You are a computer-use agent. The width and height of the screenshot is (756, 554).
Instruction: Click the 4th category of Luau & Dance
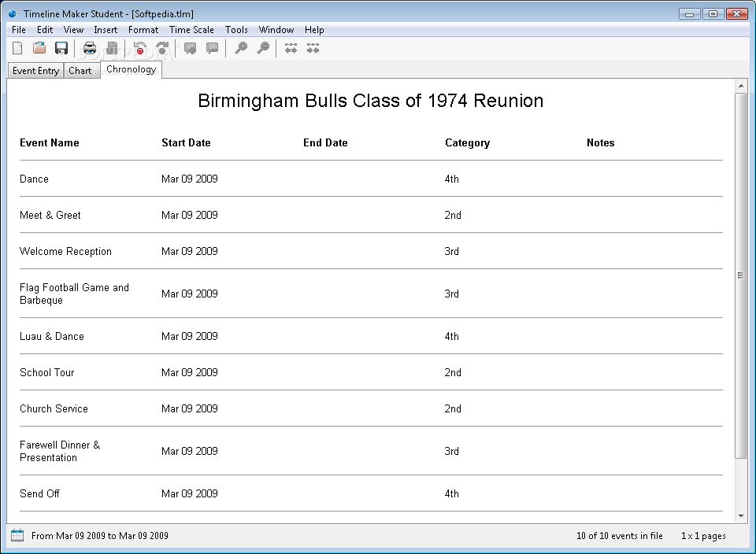[452, 336]
